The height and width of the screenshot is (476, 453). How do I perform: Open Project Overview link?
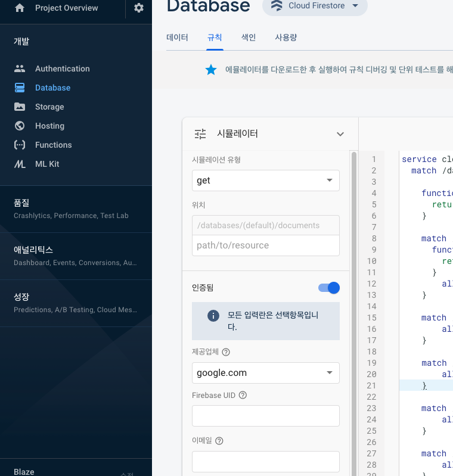pyautogui.click(x=67, y=8)
